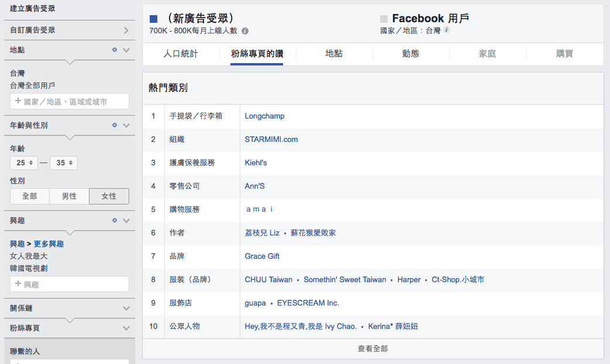Click the country/region location input field
Viewport: 610px width, 364px height.
[70, 102]
